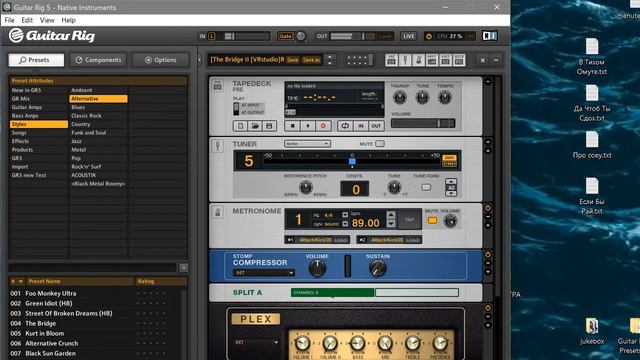Screen dimensions: 640x360
Task: Toggle the Gate button in header
Action: click(x=285, y=36)
